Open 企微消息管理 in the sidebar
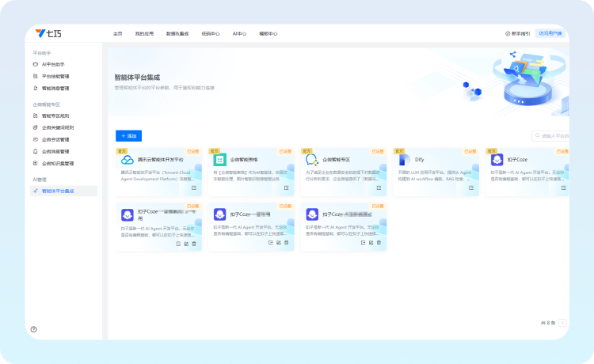The height and width of the screenshot is (364, 594). pyautogui.click(x=55, y=151)
